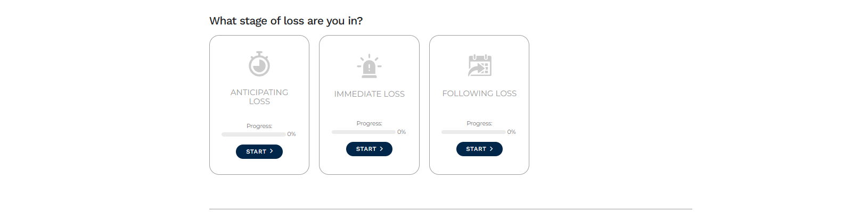Click the 0% label in Immediate Loss card

click(x=402, y=132)
